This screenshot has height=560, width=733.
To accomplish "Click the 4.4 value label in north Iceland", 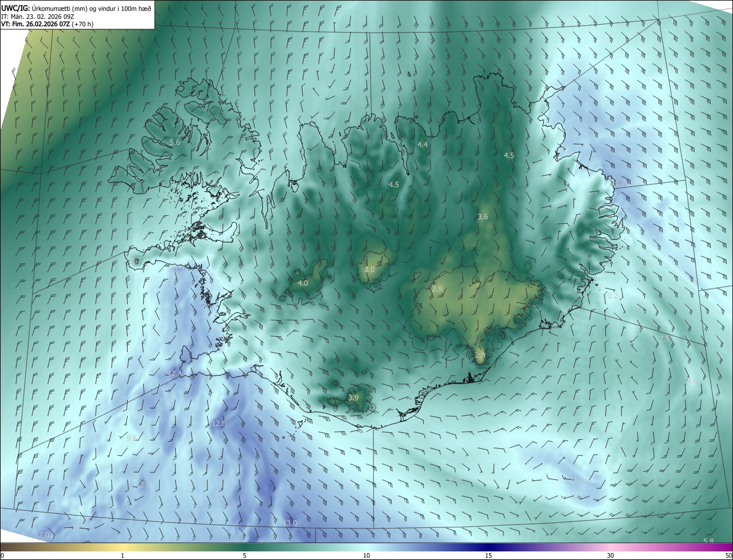I will 423,145.
